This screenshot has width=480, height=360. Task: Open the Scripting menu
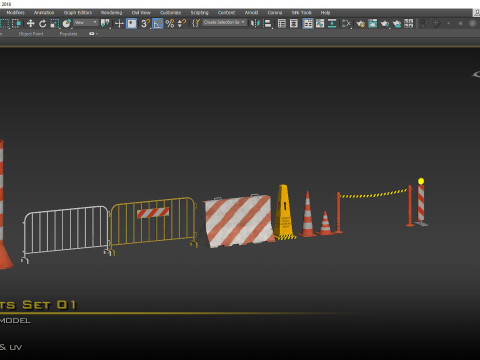[x=199, y=13]
